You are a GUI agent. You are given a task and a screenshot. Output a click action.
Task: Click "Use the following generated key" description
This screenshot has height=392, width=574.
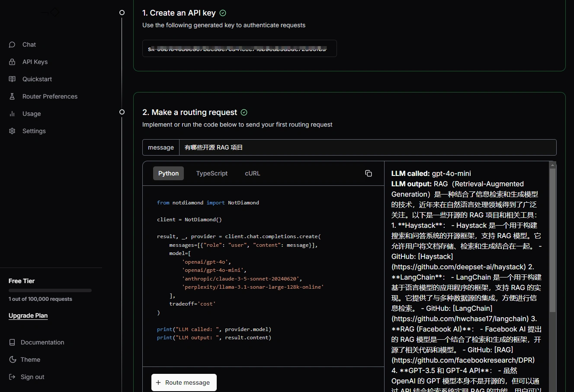tap(224, 25)
